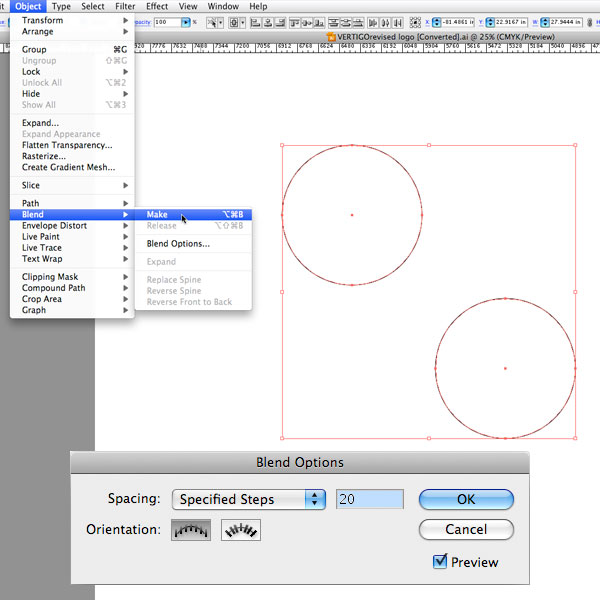The width and height of the screenshot is (600, 600).
Task: Click the X position stepper arrows
Action: click(436, 23)
